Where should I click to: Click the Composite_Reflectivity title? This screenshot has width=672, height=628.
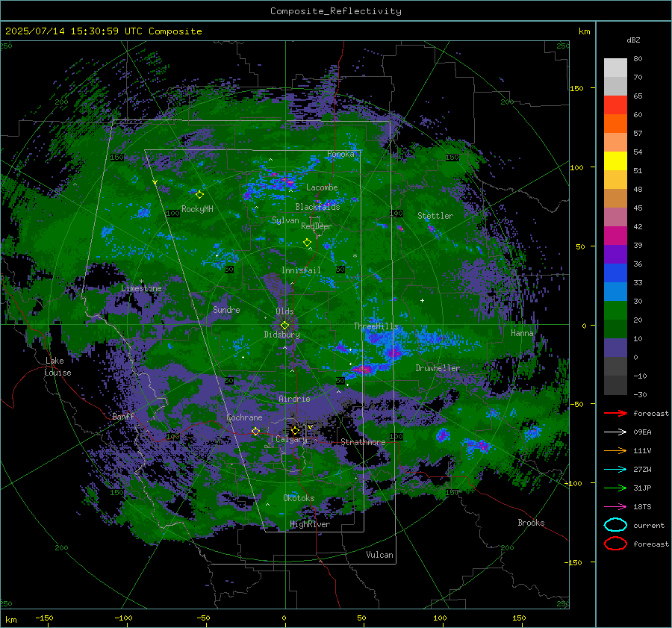[x=336, y=11]
